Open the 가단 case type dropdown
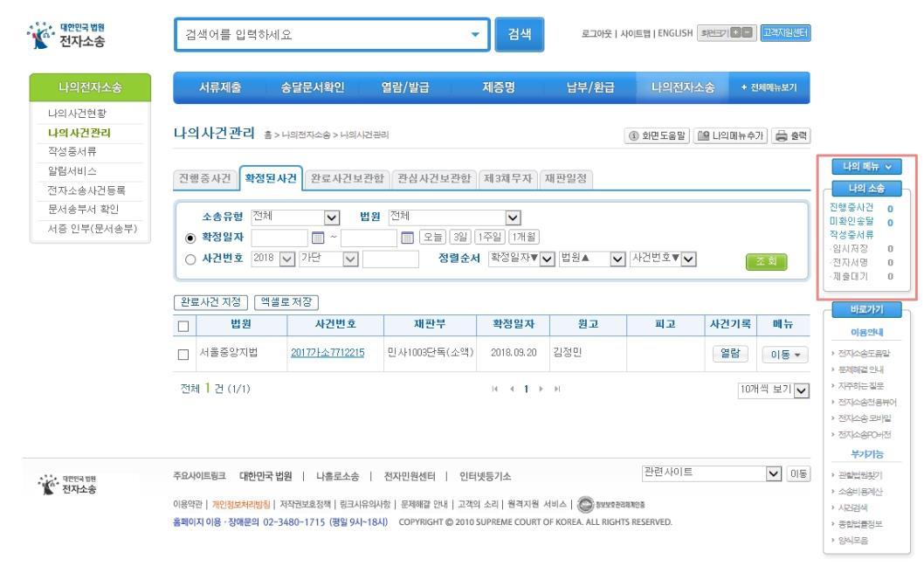 (x=329, y=259)
